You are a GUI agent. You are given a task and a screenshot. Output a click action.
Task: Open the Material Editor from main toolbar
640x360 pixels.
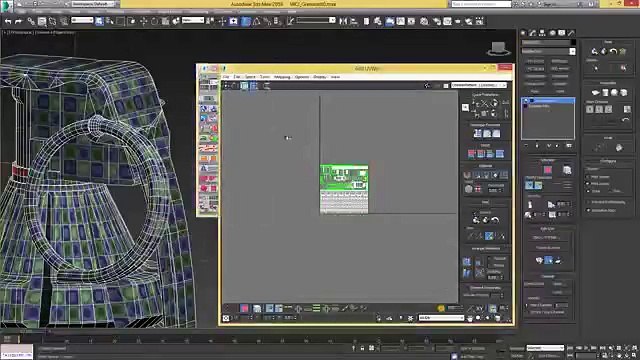click(x=424, y=21)
